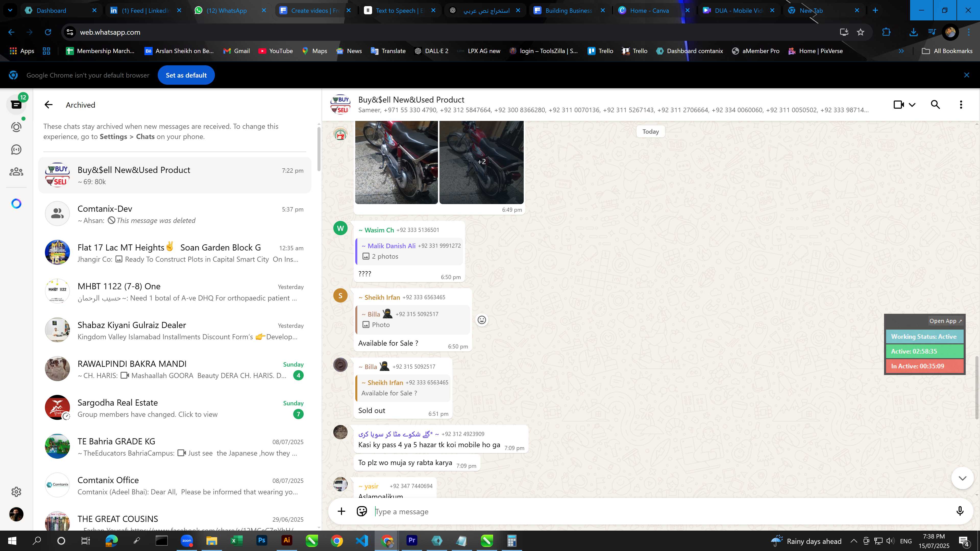Open the Translate bookmark
Viewport: 980px width, 551px height.
click(x=388, y=51)
